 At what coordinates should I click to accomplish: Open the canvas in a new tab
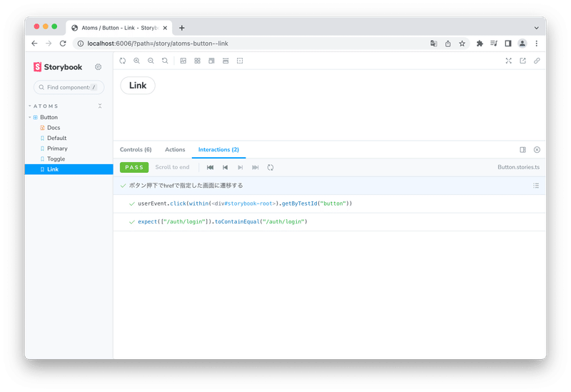522,61
